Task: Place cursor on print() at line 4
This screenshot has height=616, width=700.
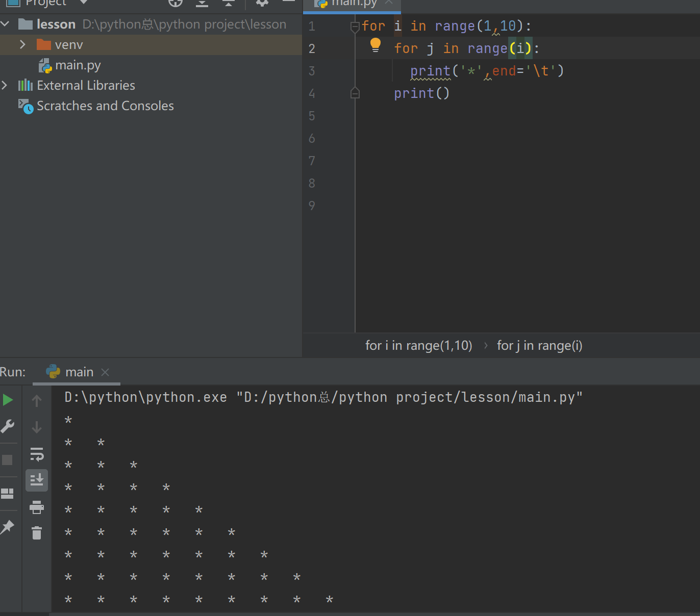Action: coord(421,93)
